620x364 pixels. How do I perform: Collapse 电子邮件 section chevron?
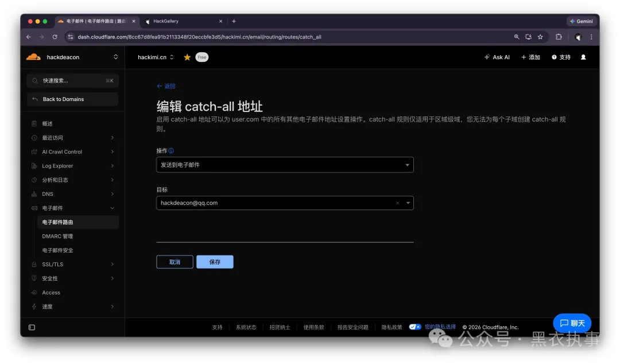click(x=113, y=208)
